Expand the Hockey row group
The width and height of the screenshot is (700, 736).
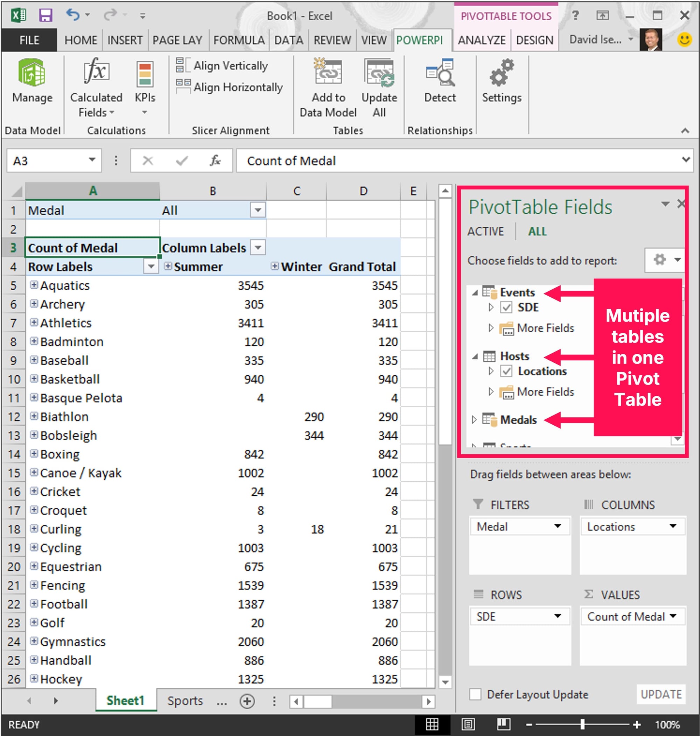34,678
